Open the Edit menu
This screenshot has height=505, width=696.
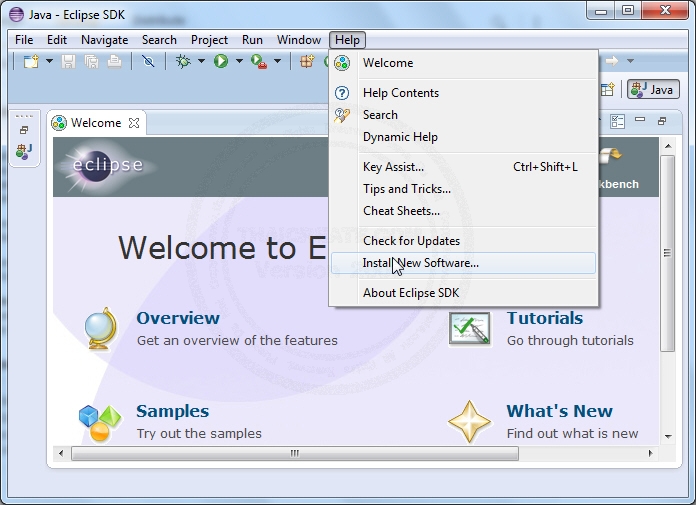[57, 40]
